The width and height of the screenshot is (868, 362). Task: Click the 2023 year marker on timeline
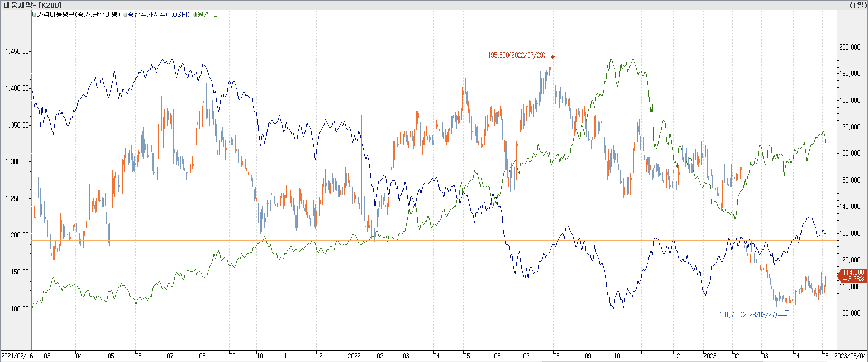tap(710, 356)
